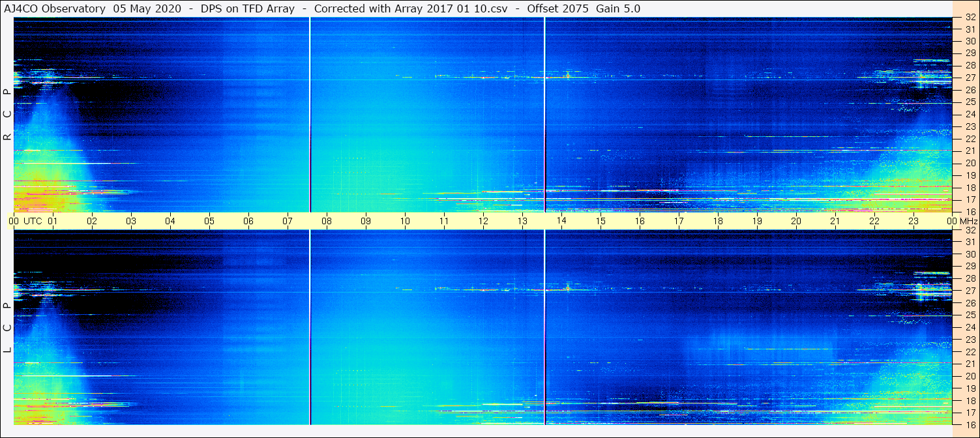Viewport: 980px width, 438px height.
Task: Click the 30 MHz label on the upper RCP scale
Action: tap(970, 40)
